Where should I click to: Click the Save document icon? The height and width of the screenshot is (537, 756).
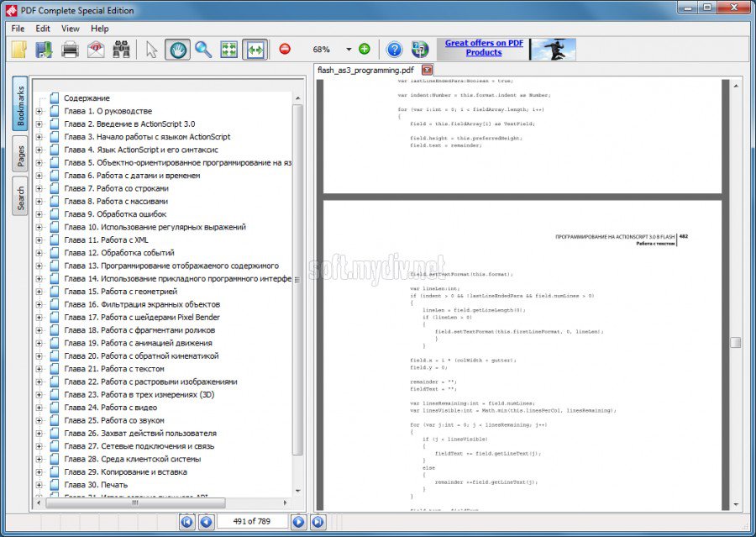click(x=44, y=50)
